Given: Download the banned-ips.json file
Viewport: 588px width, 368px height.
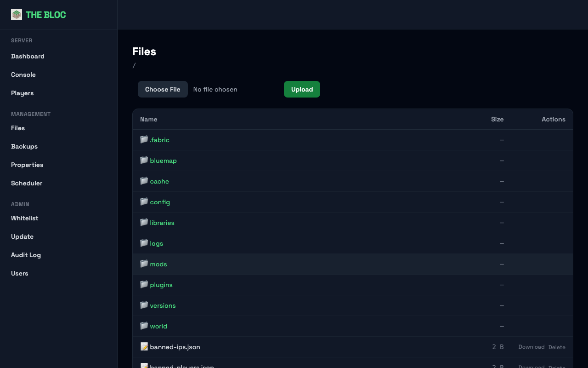Looking at the screenshot, I should [531, 347].
